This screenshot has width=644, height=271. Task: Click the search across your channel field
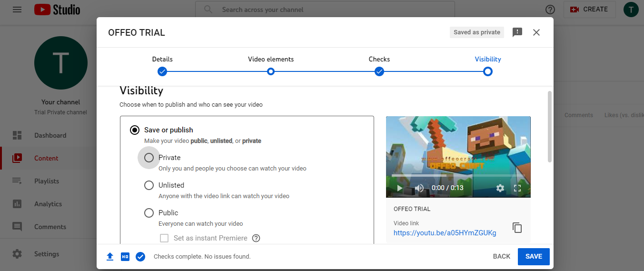[x=325, y=10]
